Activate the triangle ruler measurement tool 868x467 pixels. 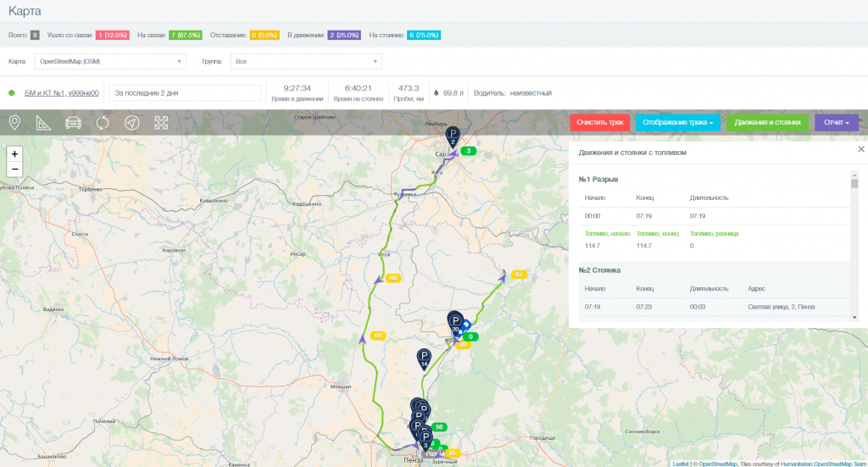(44, 123)
